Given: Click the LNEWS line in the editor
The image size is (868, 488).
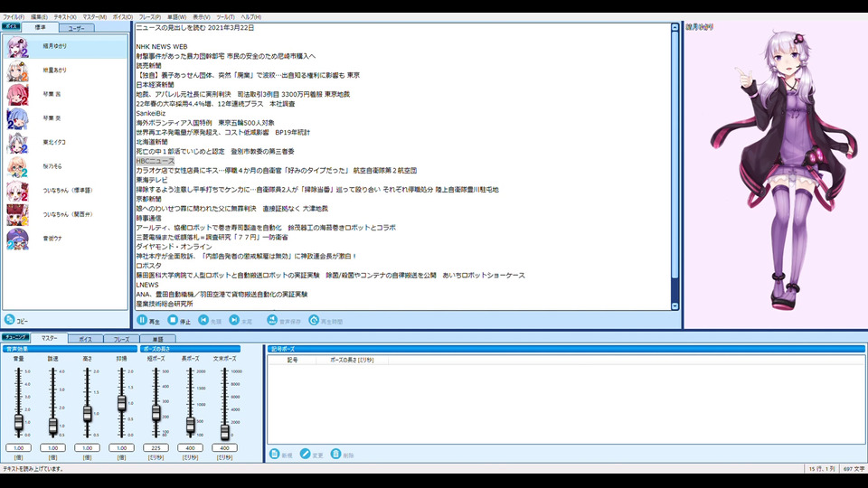Looking at the screenshot, I should pyautogui.click(x=147, y=285).
